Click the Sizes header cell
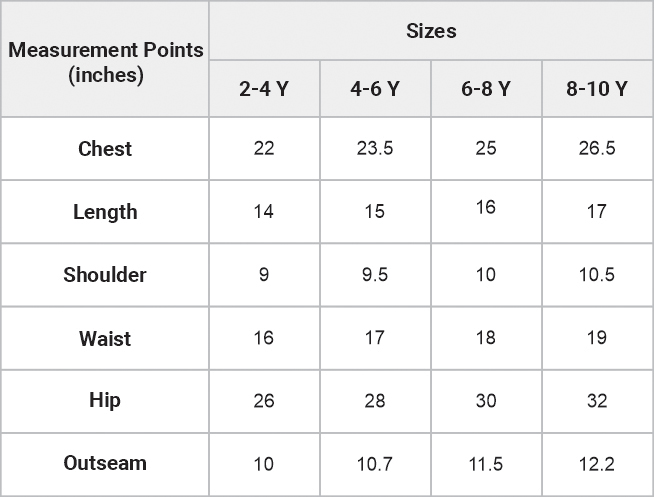The height and width of the screenshot is (497, 654). (431, 30)
